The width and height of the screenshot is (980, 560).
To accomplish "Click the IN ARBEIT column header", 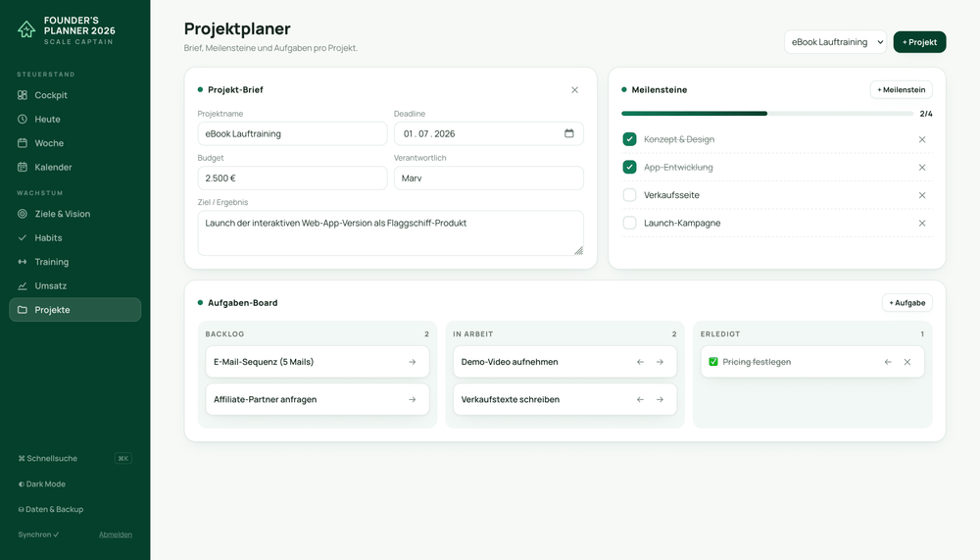I will 473,334.
